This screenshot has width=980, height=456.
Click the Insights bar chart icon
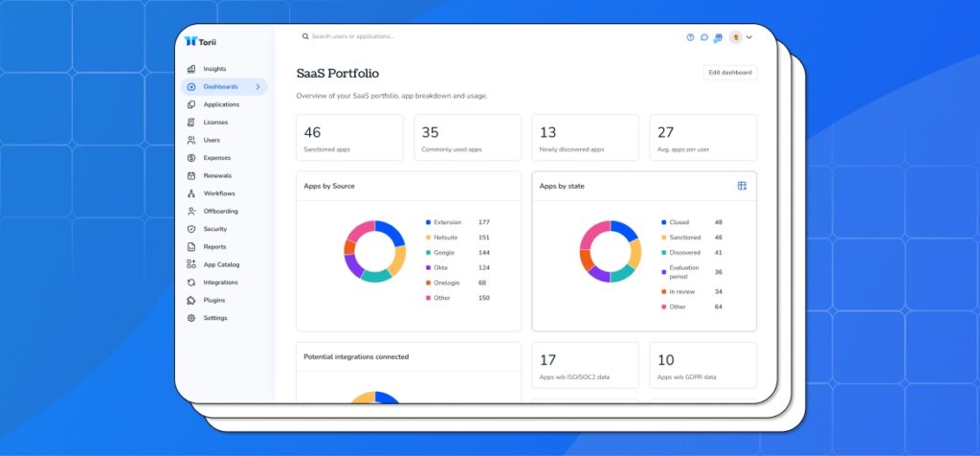tap(191, 69)
